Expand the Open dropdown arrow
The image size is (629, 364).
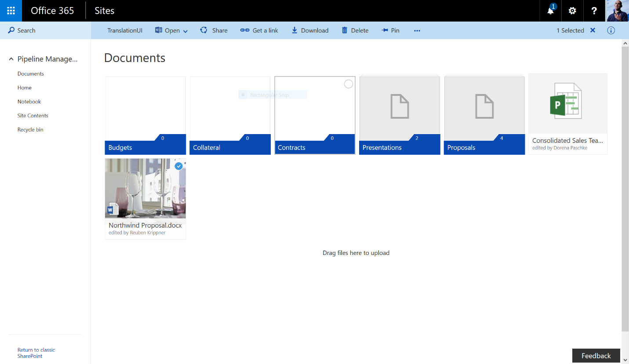coord(185,31)
